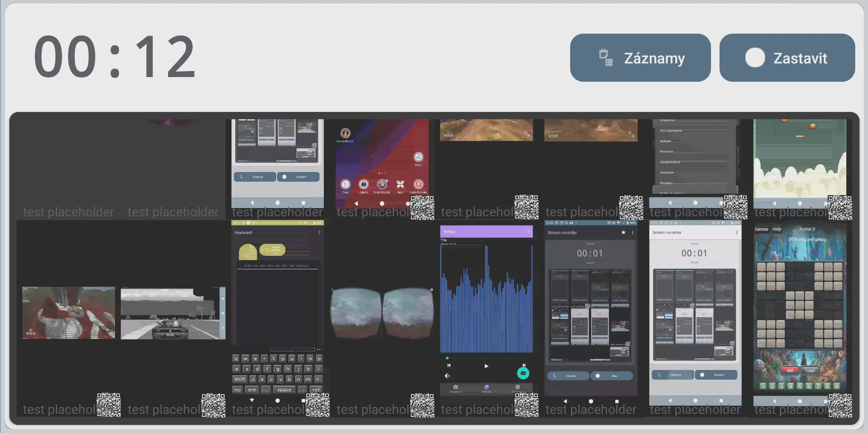868x433 pixels.
Task: Click QR code on home screen launcher thumbnail
Action: (422, 207)
